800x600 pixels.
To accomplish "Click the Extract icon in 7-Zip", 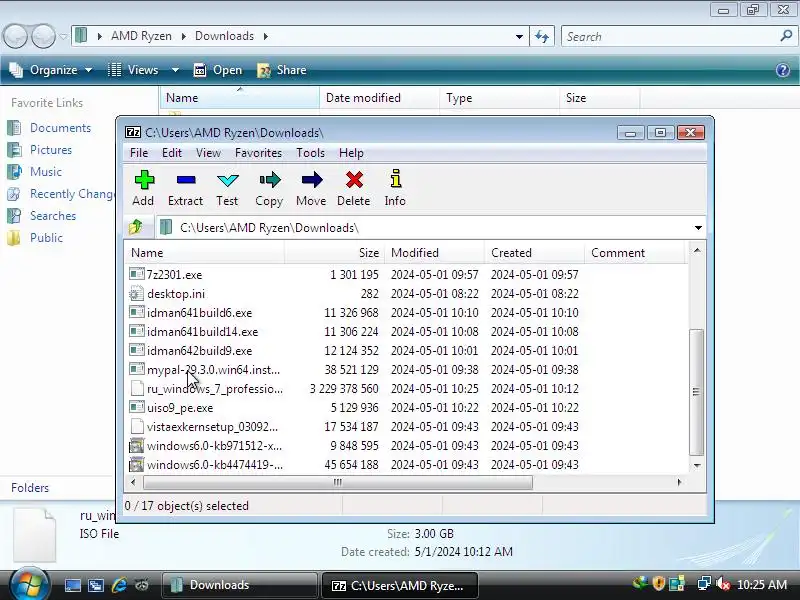I will coord(186,180).
